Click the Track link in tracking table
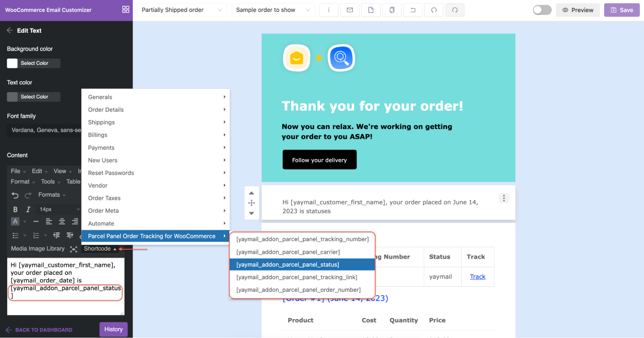The width and height of the screenshot is (644, 338). [477, 277]
